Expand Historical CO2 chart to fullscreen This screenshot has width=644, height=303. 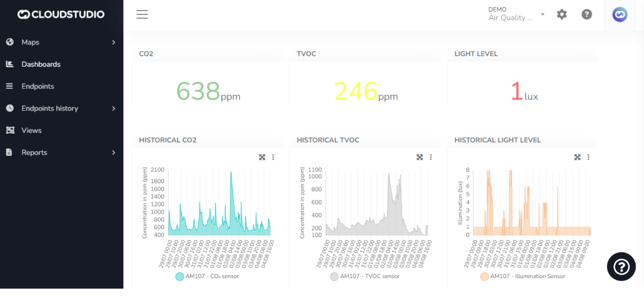262,157
